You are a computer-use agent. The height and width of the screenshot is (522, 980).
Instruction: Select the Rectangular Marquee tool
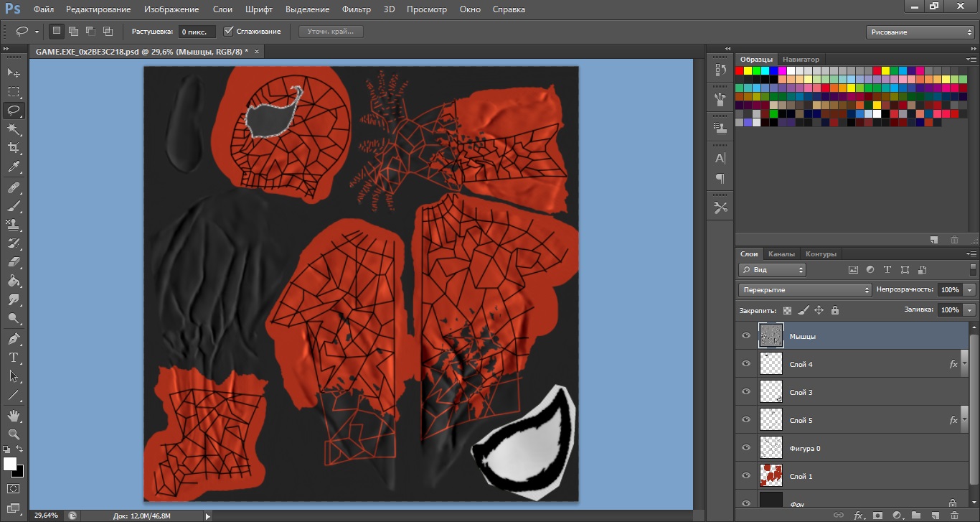14,92
